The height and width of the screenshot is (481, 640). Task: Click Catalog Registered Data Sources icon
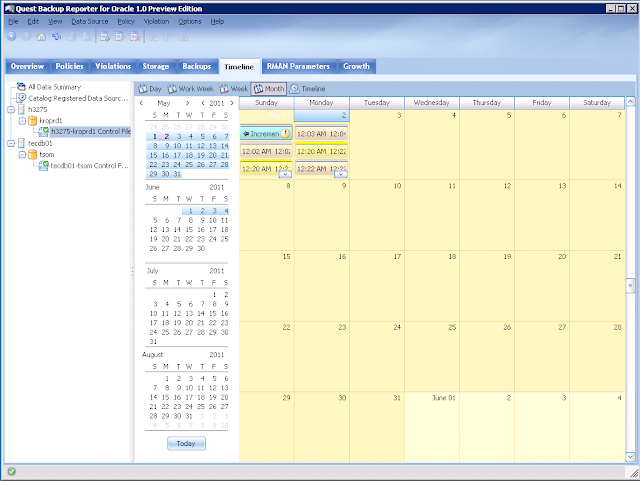click(21, 98)
